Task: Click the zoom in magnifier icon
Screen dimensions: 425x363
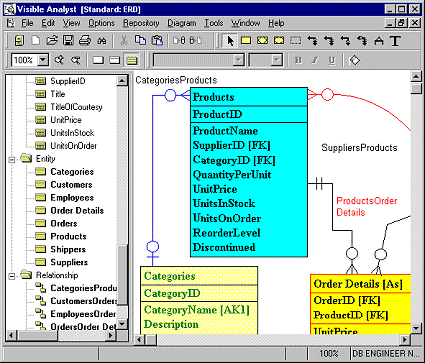Action: 59,60
